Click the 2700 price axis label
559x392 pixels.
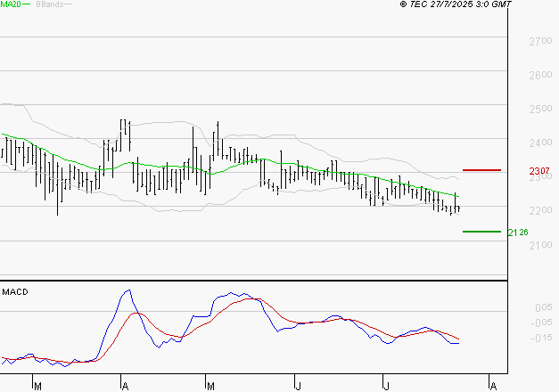540,41
